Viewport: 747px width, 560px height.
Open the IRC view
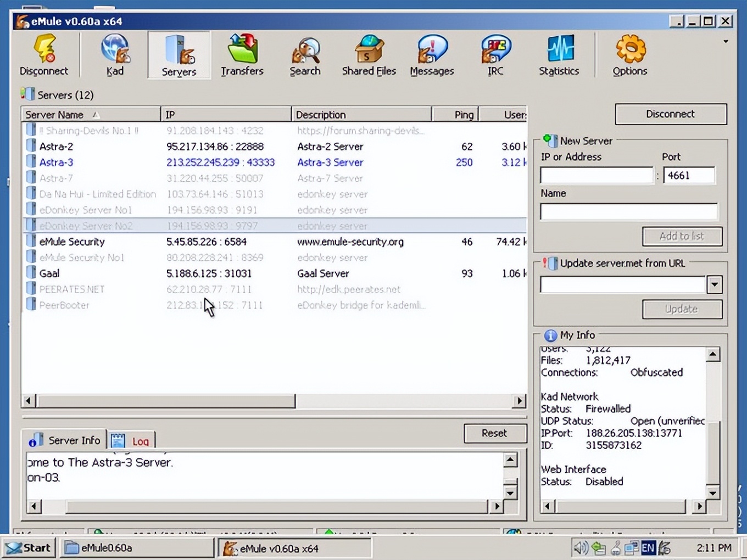(494, 54)
